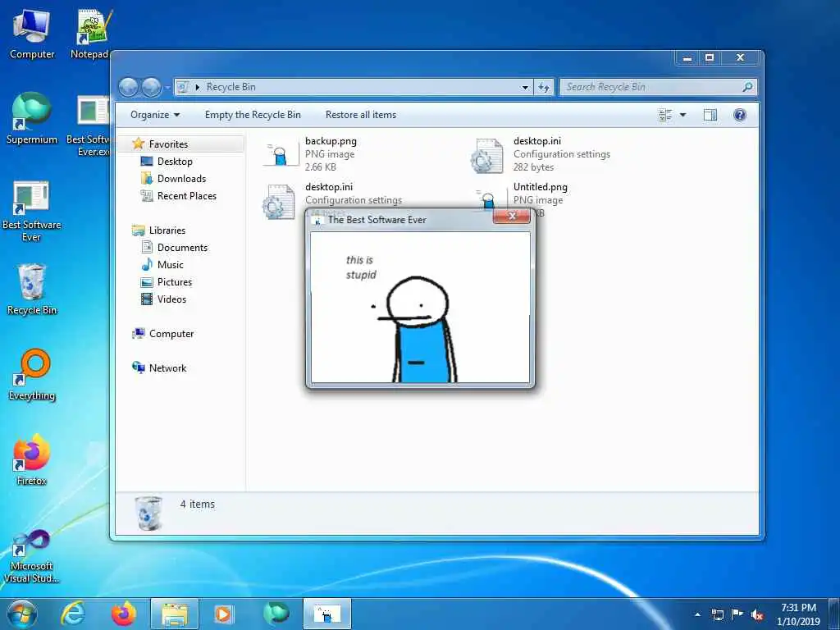
Task: Open the Documents library
Action: 182,247
